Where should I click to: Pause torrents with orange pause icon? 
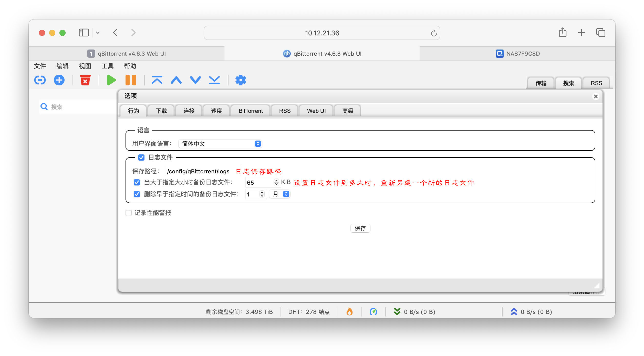click(x=131, y=80)
